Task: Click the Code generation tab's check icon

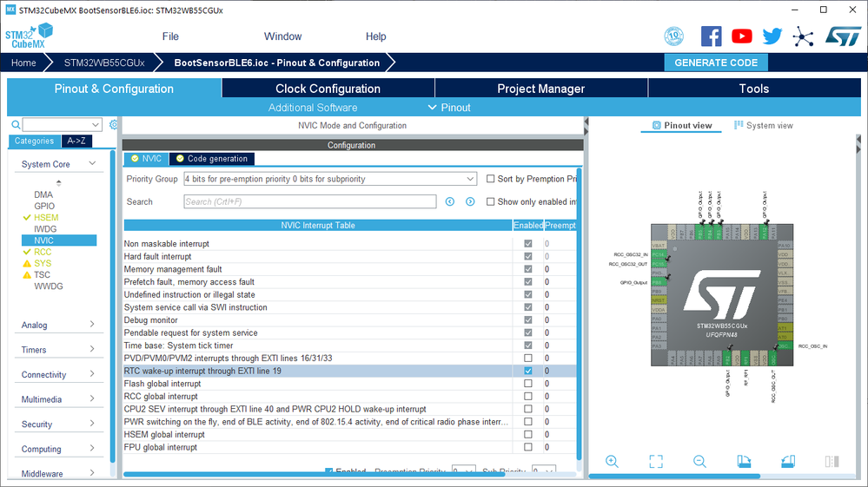Action: pos(180,159)
